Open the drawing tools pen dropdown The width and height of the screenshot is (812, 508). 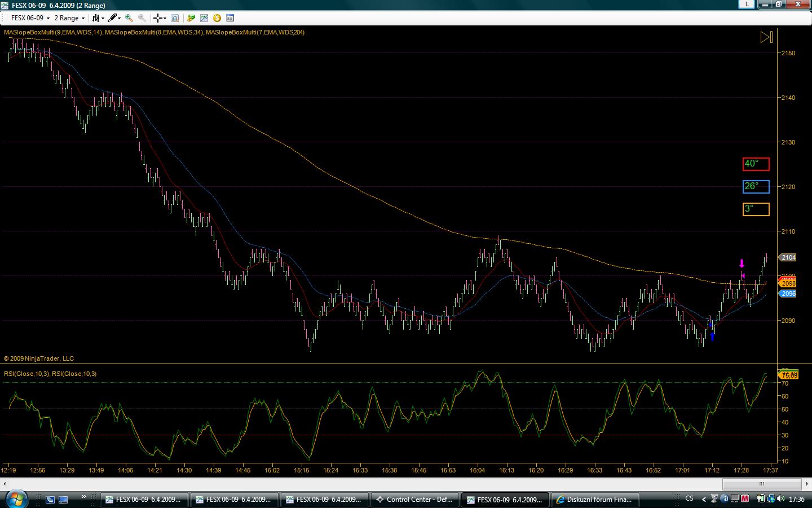point(114,18)
